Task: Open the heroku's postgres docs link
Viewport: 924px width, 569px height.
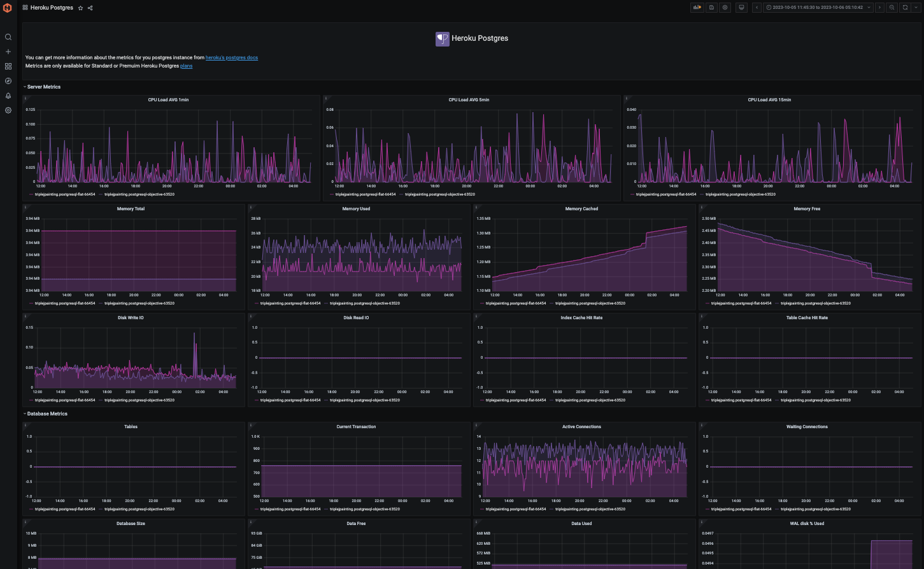Action: (232, 57)
